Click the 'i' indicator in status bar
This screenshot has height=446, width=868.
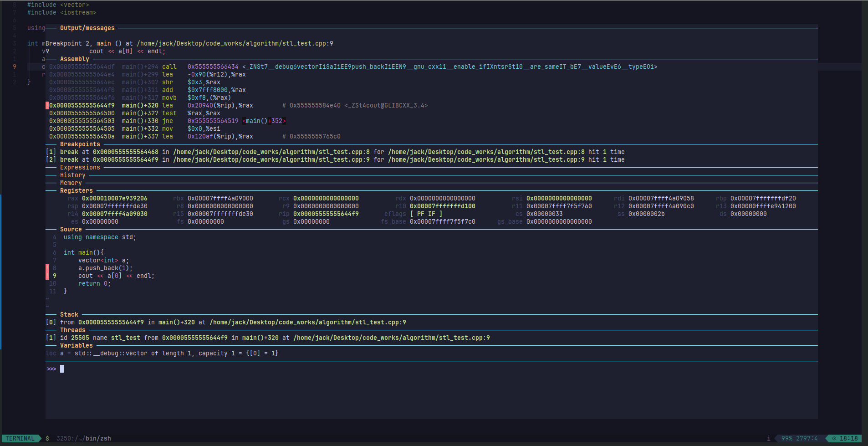(x=769, y=439)
